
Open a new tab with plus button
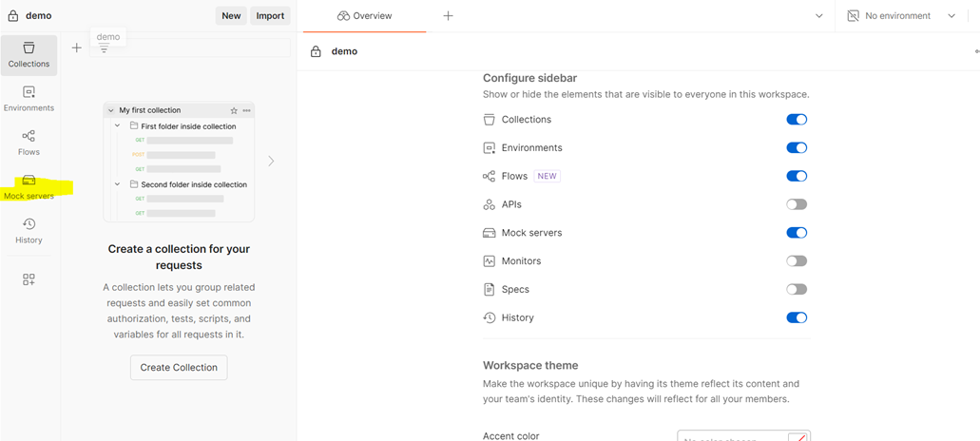[448, 16]
